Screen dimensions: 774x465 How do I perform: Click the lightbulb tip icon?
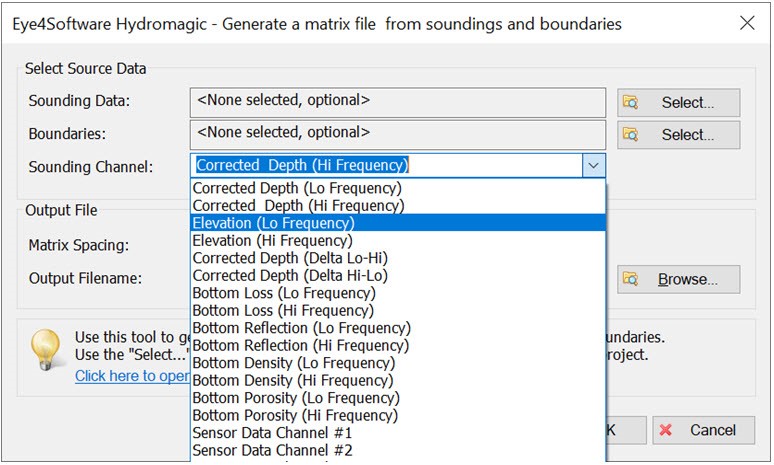(x=45, y=349)
